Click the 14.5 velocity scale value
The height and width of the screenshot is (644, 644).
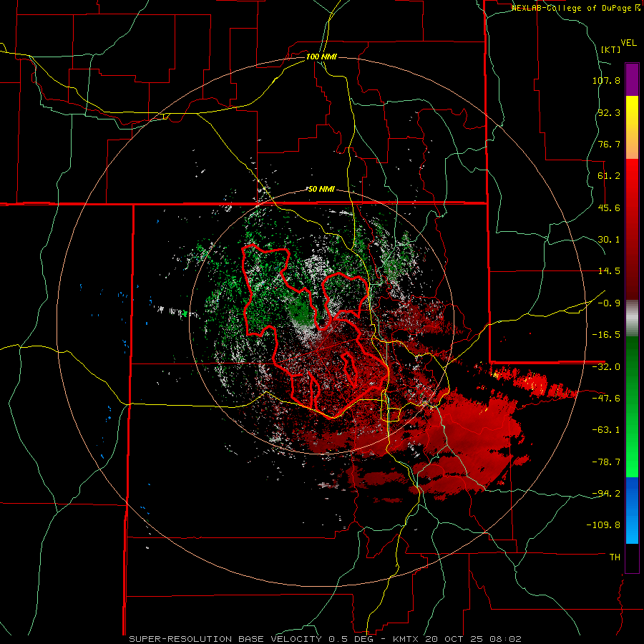pyautogui.click(x=609, y=271)
